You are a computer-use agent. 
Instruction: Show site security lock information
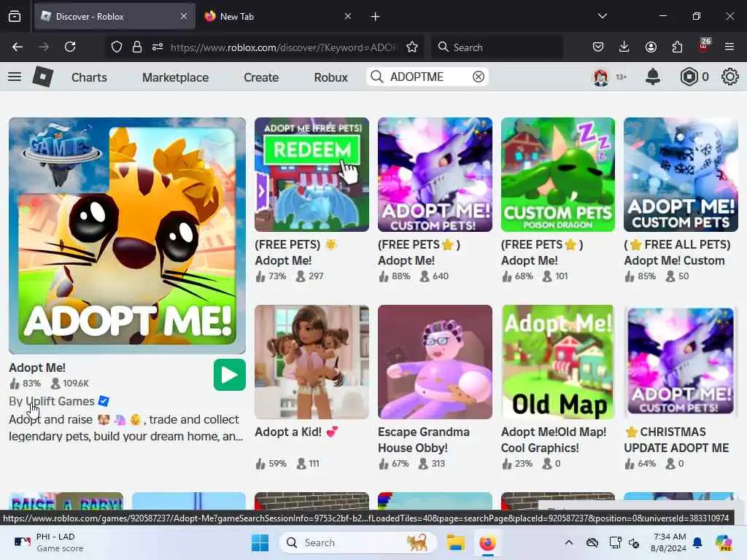click(x=137, y=47)
